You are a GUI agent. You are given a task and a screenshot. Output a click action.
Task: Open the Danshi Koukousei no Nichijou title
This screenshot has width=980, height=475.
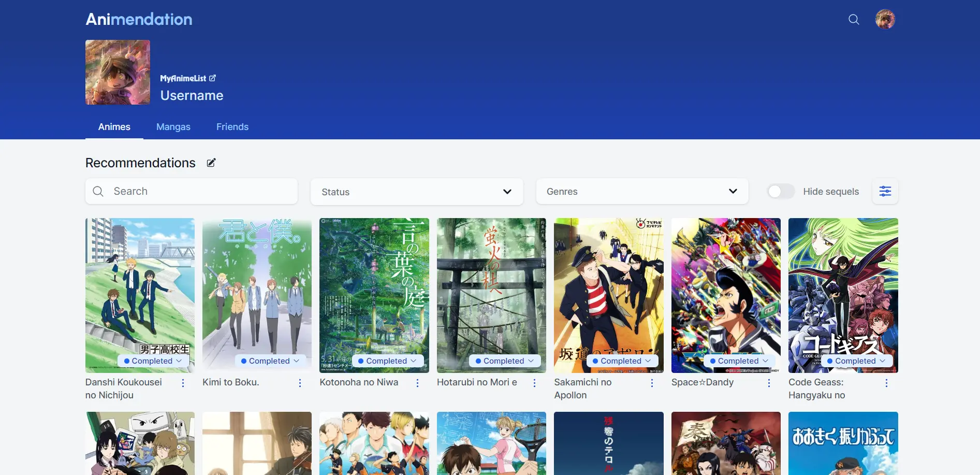point(124,388)
